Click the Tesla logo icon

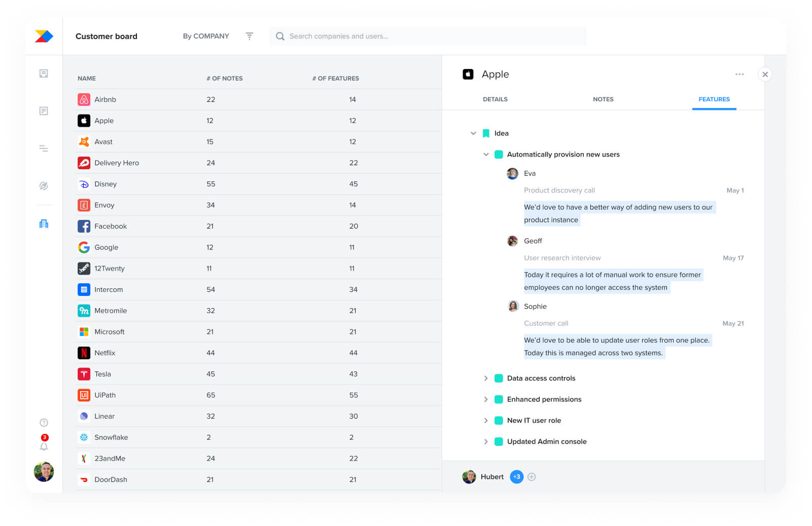pyautogui.click(x=84, y=374)
